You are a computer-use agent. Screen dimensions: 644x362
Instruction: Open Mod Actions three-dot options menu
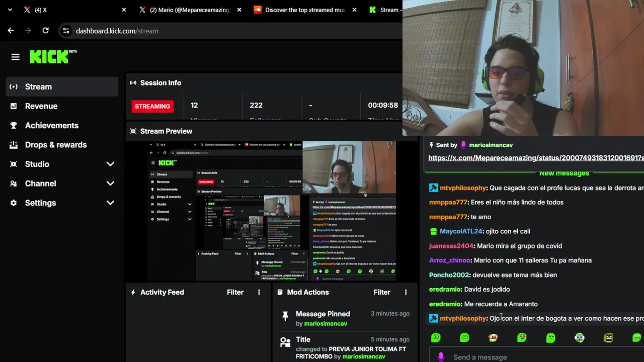coord(406,292)
